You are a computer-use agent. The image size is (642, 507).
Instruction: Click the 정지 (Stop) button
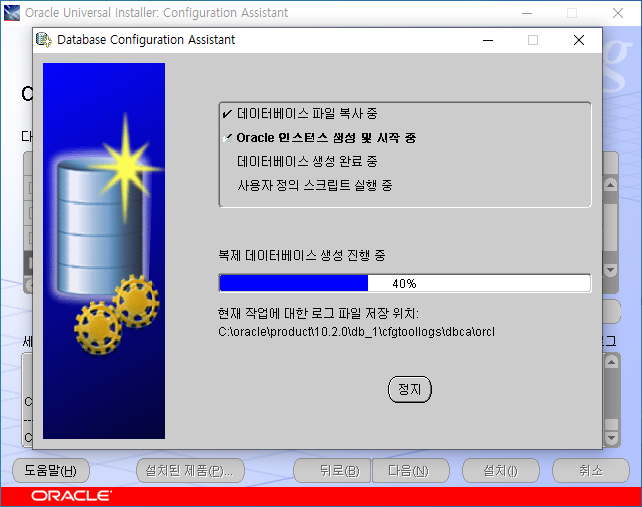(409, 389)
